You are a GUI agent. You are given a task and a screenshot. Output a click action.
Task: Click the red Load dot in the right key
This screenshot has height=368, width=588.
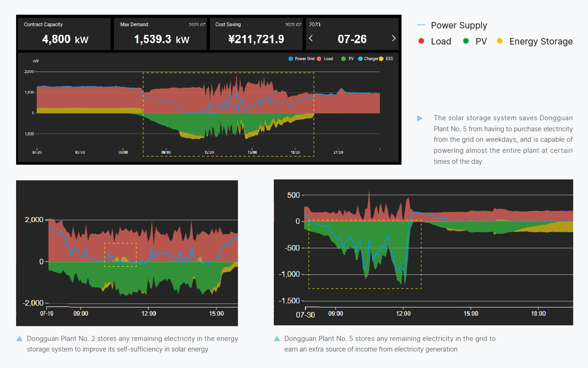(x=421, y=41)
